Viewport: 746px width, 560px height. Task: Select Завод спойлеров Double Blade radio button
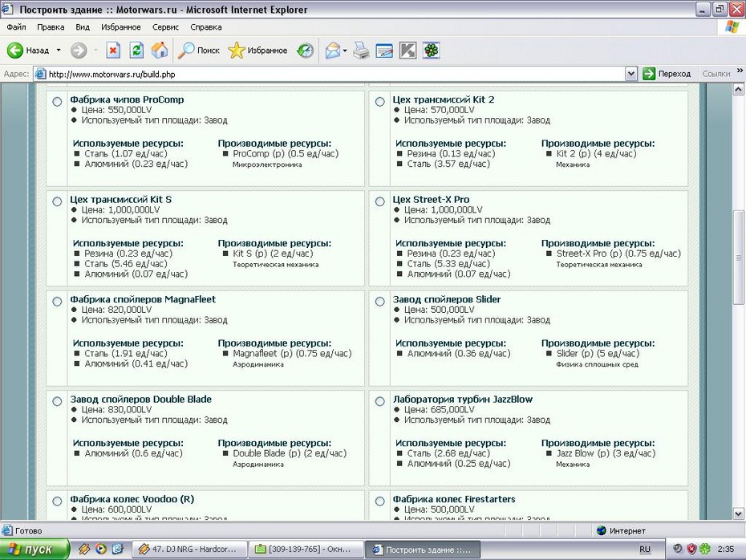(57, 402)
